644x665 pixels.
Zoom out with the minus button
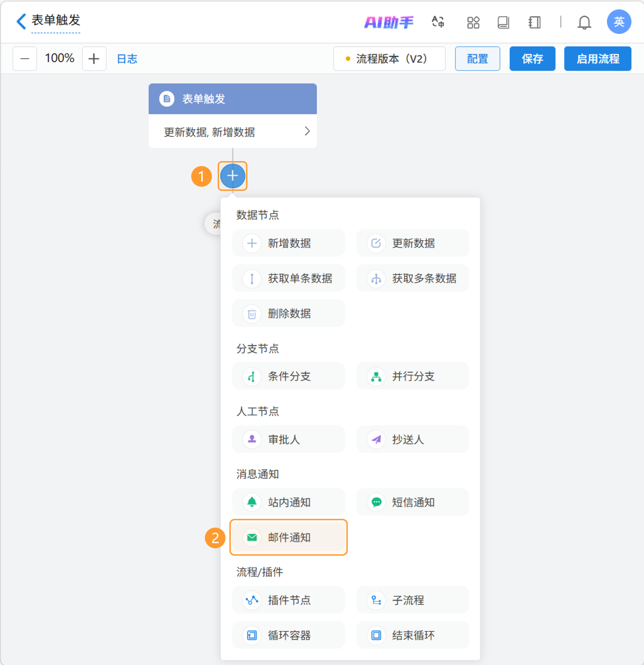[25, 59]
